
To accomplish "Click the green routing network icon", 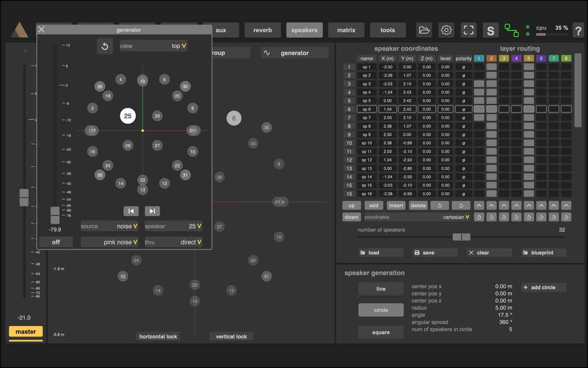I will [511, 30].
